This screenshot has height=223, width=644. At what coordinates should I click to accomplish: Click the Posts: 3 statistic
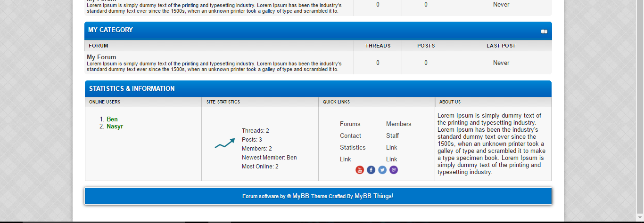(252, 140)
